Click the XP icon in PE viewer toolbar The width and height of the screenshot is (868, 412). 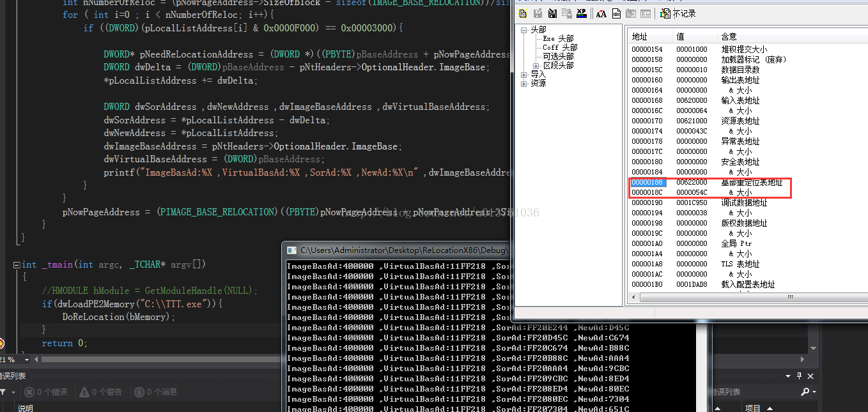pyautogui.click(x=581, y=13)
